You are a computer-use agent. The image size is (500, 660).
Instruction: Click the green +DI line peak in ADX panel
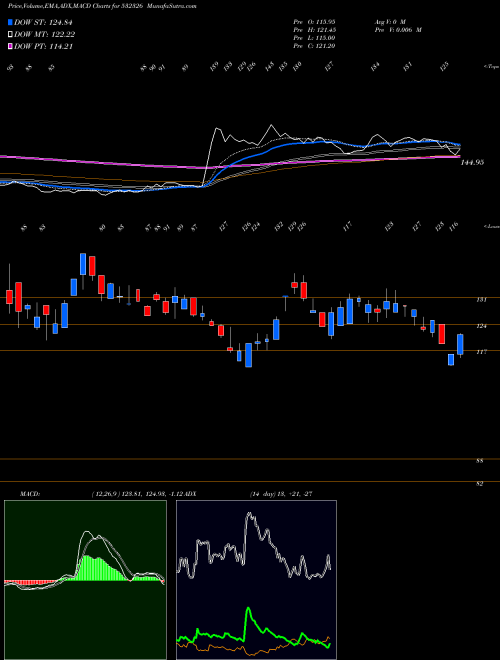pos(248,608)
